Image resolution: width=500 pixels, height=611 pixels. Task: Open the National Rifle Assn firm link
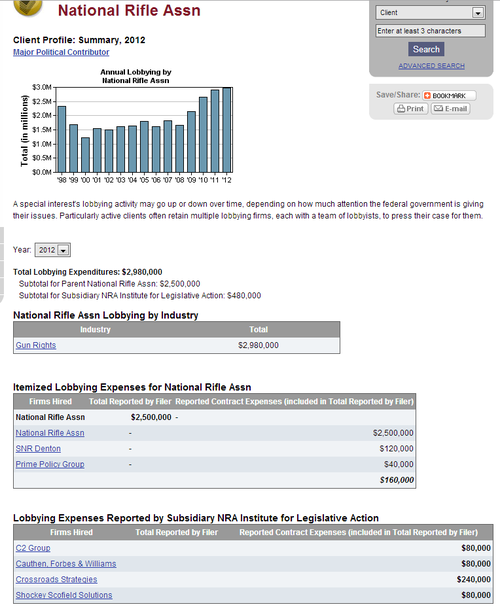pos(50,433)
